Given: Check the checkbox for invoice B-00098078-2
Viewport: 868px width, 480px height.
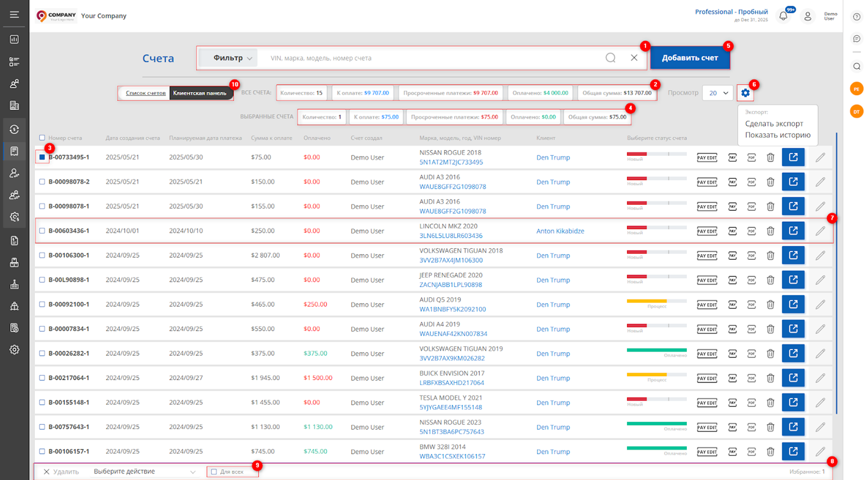Looking at the screenshot, I should click(42, 182).
